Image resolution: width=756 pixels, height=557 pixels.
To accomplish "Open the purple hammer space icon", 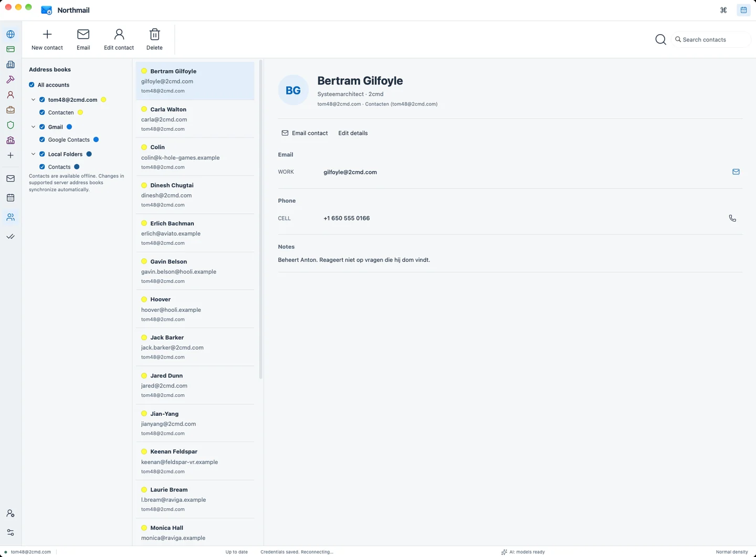I will (x=10, y=80).
